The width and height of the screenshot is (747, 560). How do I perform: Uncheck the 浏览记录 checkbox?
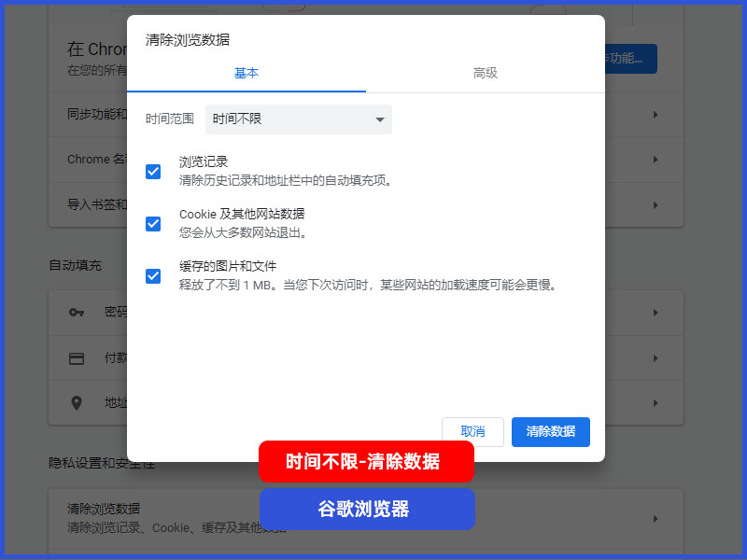click(x=153, y=172)
